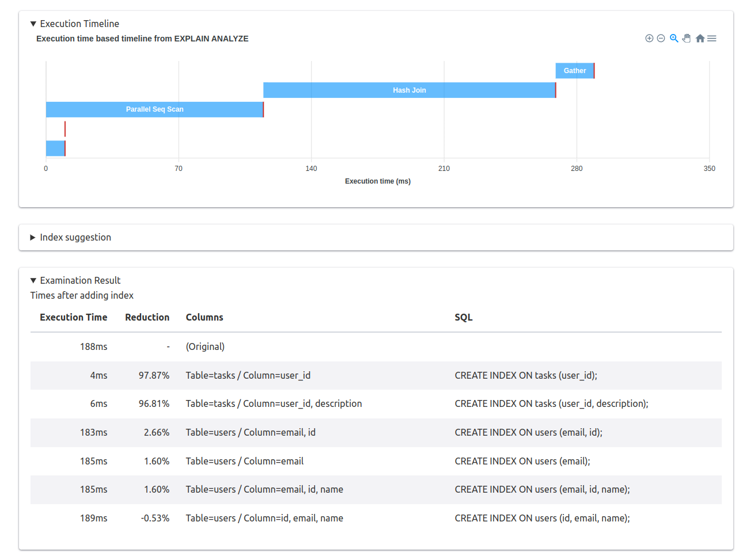The image size is (754, 560).
Task: Select the Hash Join timeline bar
Action: tap(410, 90)
